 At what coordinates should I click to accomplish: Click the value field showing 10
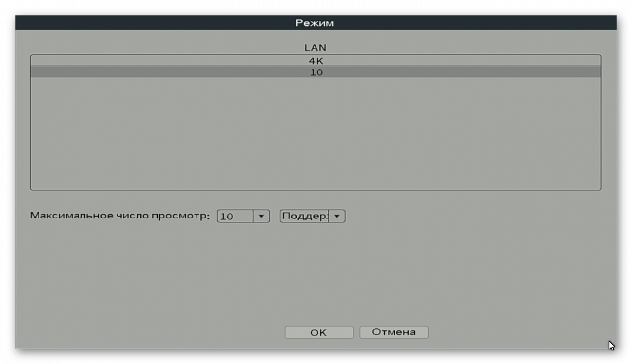235,216
